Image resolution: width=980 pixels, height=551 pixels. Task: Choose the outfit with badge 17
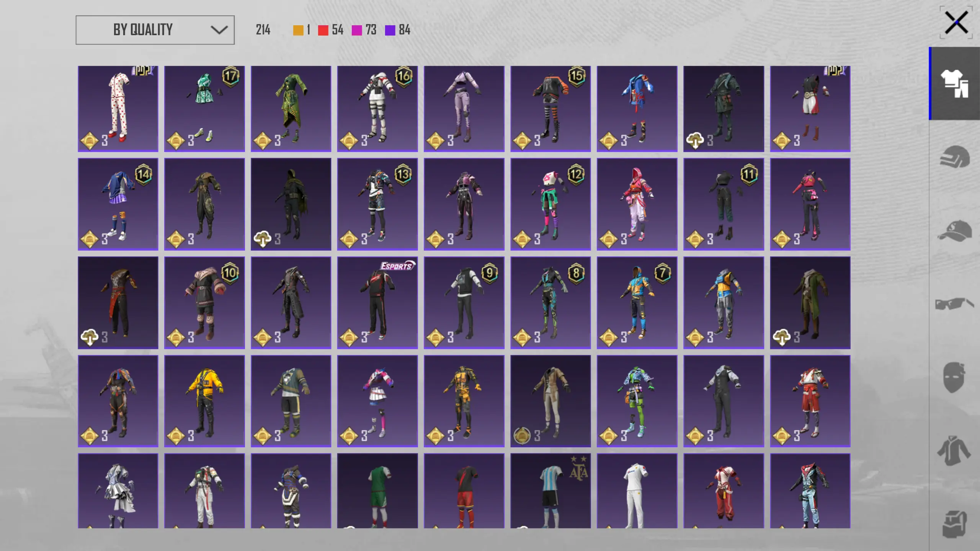[x=204, y=109]
